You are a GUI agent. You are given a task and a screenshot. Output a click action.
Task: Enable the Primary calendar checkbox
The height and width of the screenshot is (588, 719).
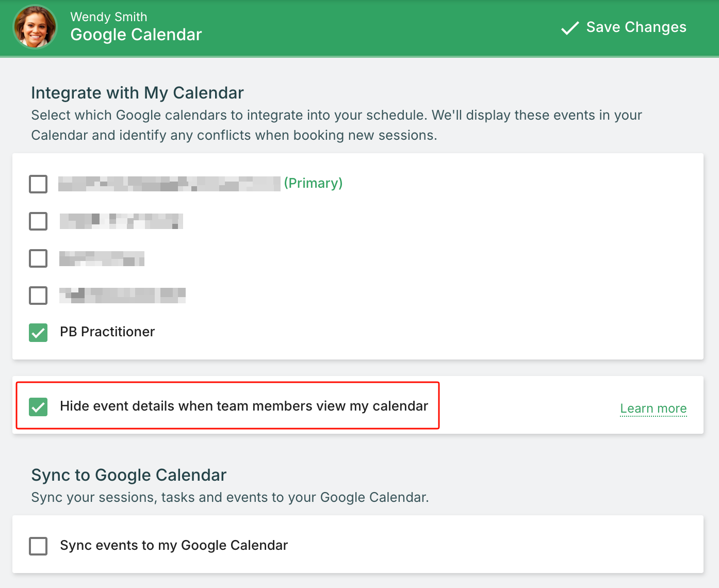point(38,184)
